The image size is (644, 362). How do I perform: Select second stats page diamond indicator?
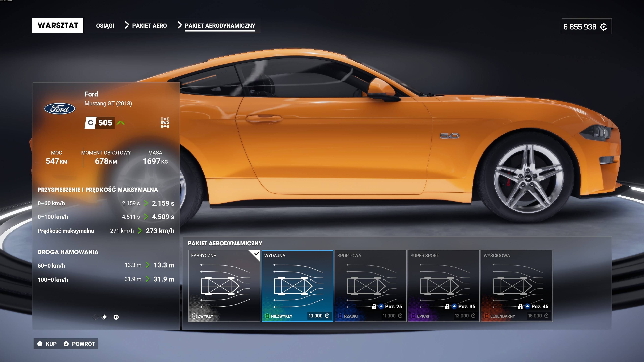coord(104,317)
